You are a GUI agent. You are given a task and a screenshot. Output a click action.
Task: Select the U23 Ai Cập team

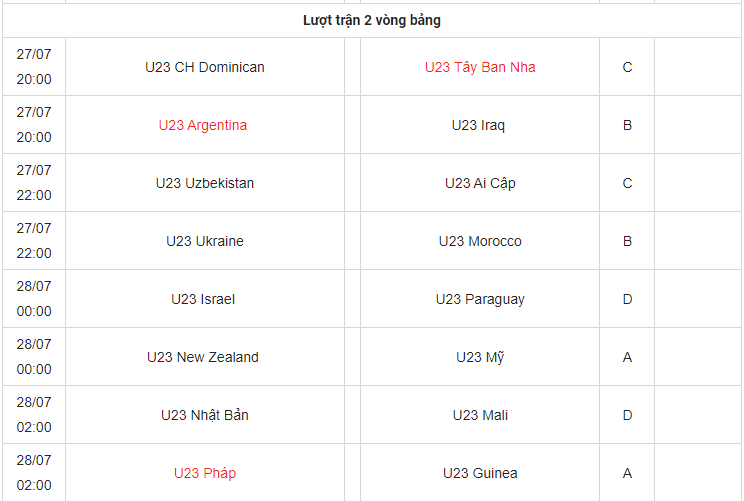(480, 183)
